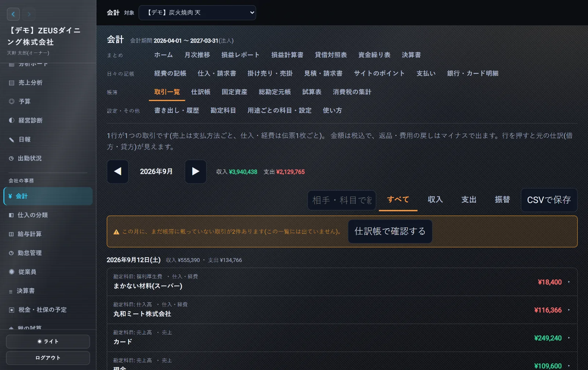
Task: Expand the 丸和ミート株式会社 transaction row
Action: (x=342, y=310)
